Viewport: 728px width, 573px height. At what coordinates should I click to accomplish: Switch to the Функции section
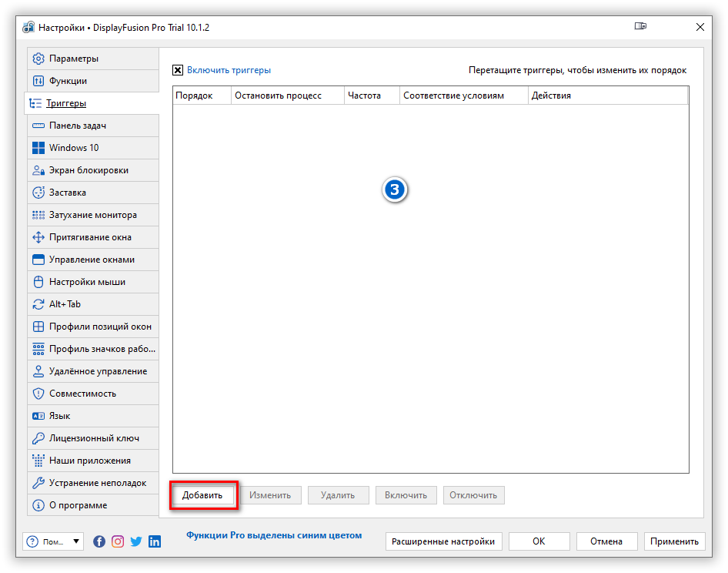pyautogui.click(x=93, y=81)
